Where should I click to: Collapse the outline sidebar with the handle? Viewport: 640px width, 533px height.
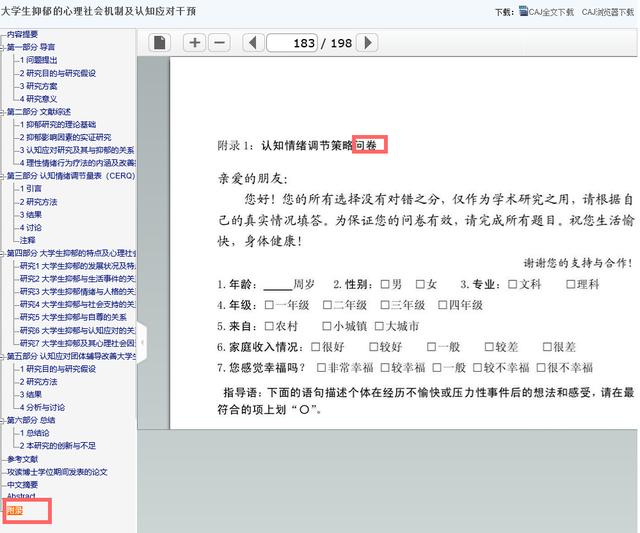141,343
